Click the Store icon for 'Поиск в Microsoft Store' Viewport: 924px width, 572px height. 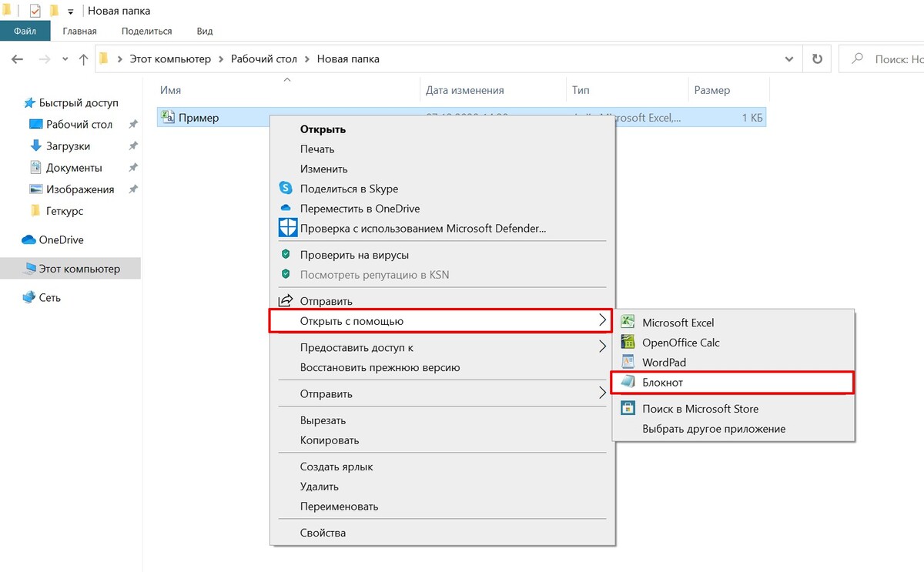tap(628, 408)
